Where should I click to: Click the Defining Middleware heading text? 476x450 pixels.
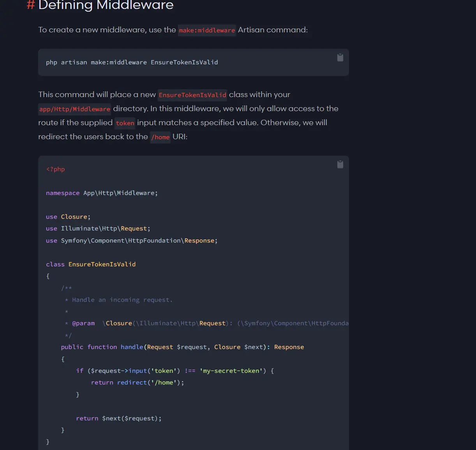click(106, 5)
